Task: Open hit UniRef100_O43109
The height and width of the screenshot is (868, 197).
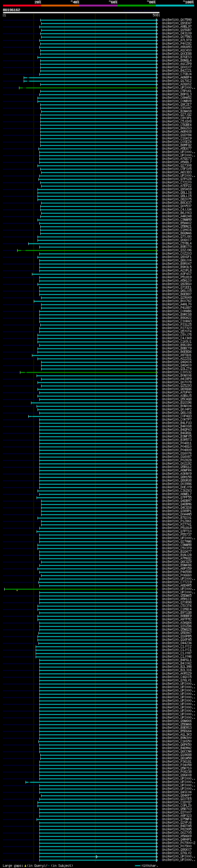Action: (177, 33)
